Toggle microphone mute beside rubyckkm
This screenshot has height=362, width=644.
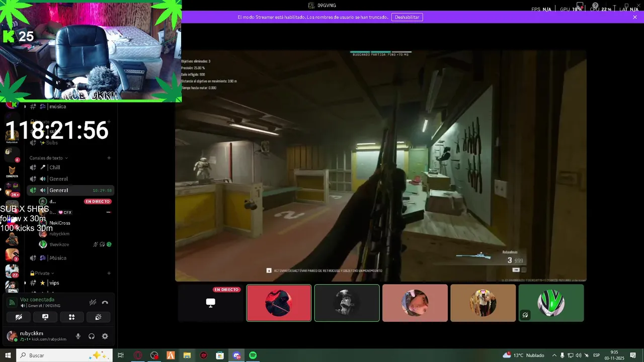[78, 336]
